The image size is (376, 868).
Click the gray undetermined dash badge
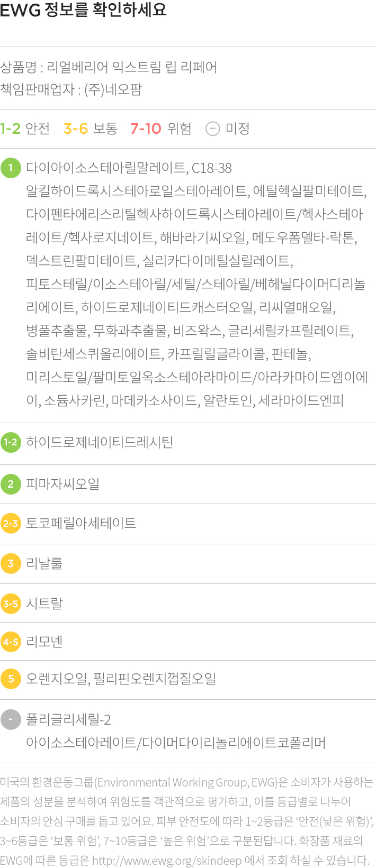[11, 720]
